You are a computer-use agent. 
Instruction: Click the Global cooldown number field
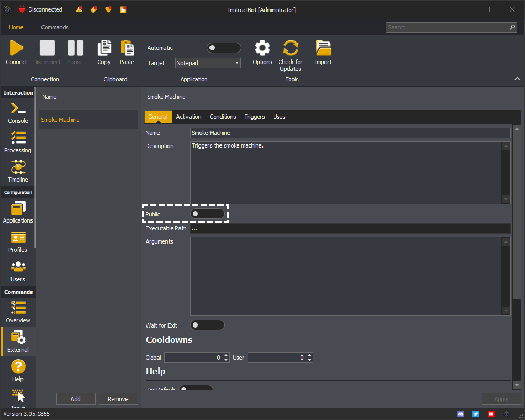point(194,358)
